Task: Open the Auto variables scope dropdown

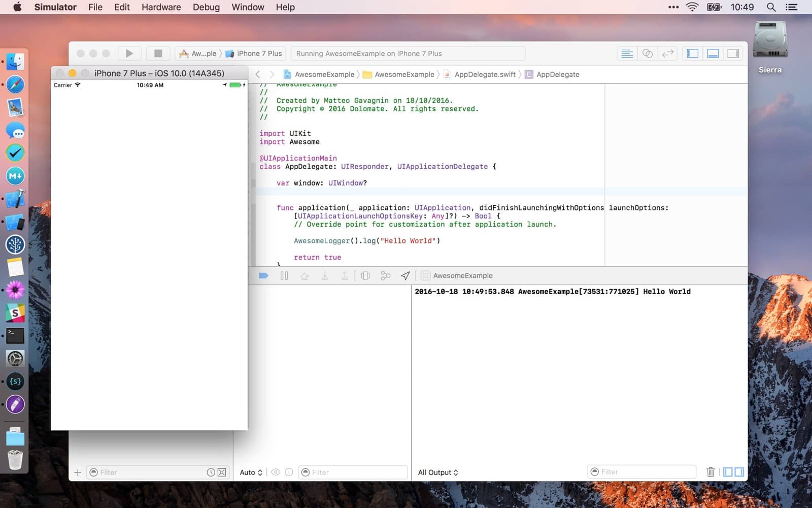Action: pos(251,472)
